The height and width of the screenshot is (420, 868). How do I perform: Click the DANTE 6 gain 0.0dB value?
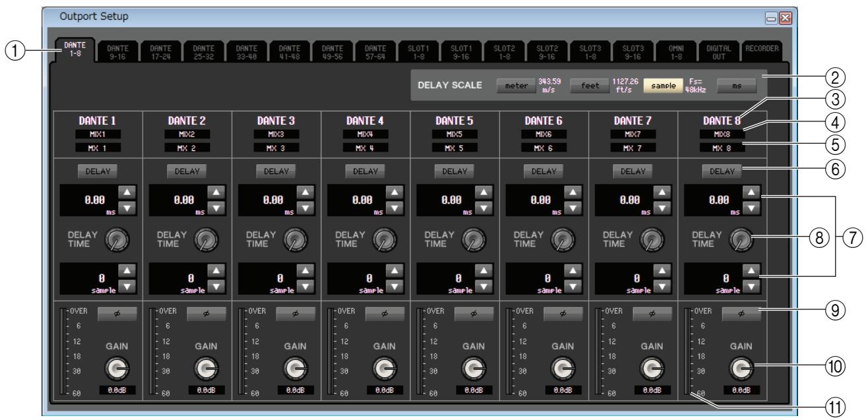pyautogui.click(x=563, y=390)
